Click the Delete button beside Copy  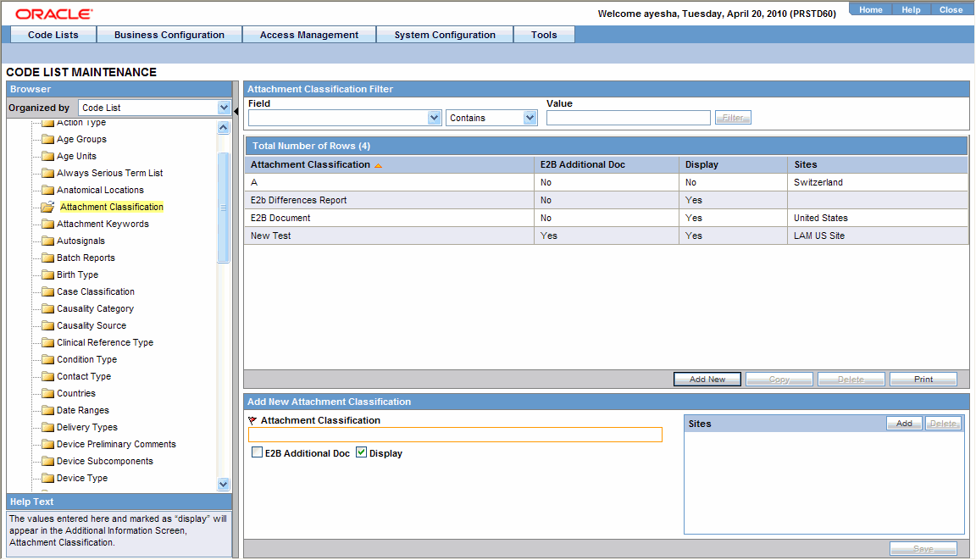click(x=851, y=380)
